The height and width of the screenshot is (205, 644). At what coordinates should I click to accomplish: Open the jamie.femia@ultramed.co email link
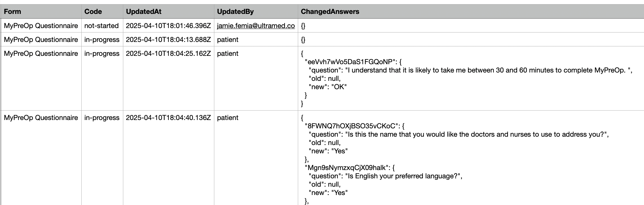(256, 26)
